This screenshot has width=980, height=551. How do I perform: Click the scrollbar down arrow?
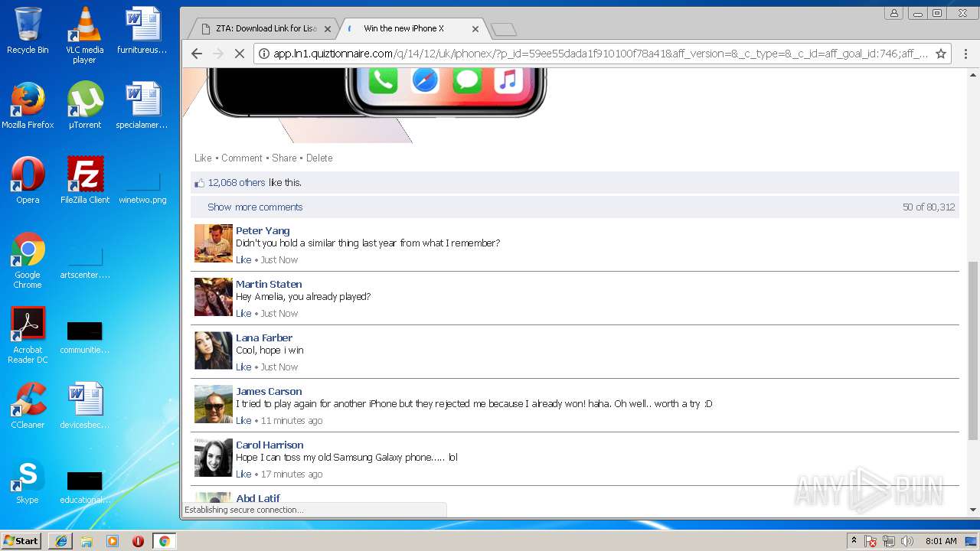point(973,510)
